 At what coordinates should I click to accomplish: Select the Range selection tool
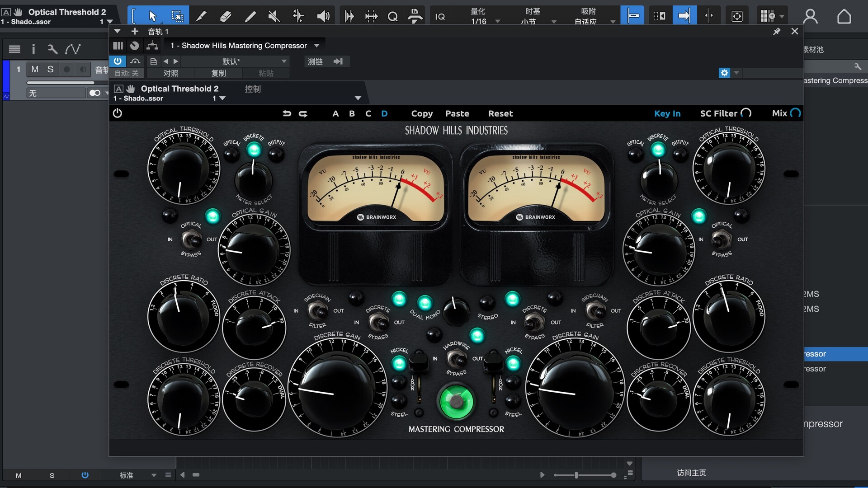coord(177,16)
